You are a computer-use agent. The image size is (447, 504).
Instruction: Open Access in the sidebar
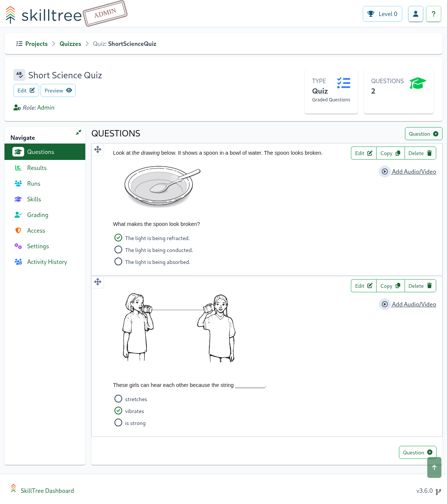(45, 230)
